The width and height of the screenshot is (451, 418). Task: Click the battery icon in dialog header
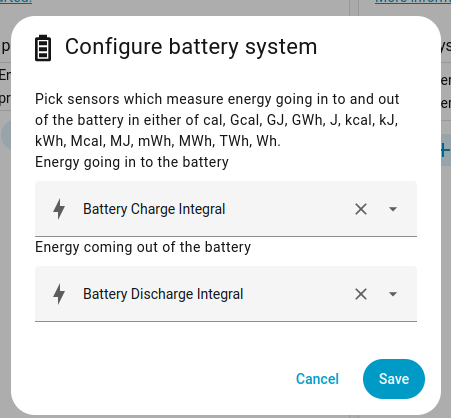click(43, 48)
